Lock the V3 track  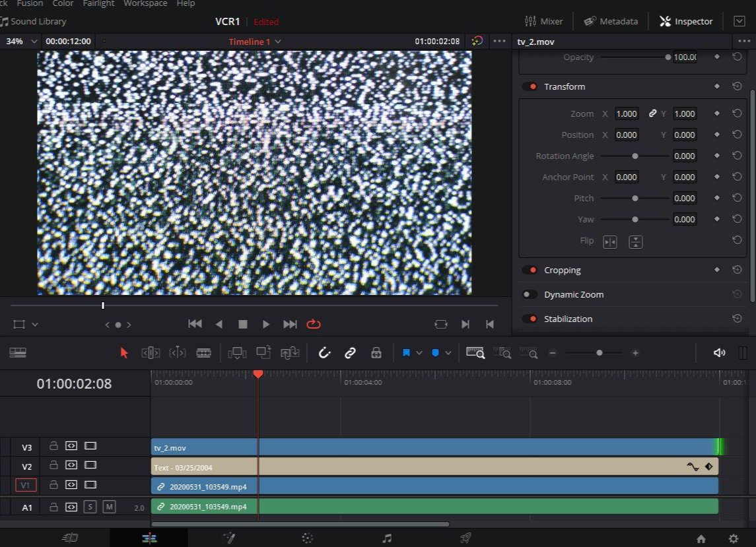click(53, 446)
